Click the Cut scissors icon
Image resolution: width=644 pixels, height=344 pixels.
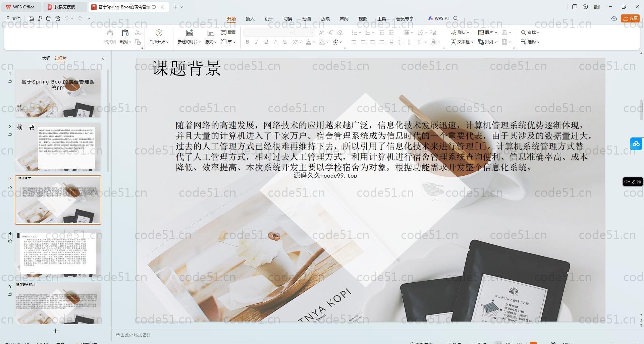[138, 33]
